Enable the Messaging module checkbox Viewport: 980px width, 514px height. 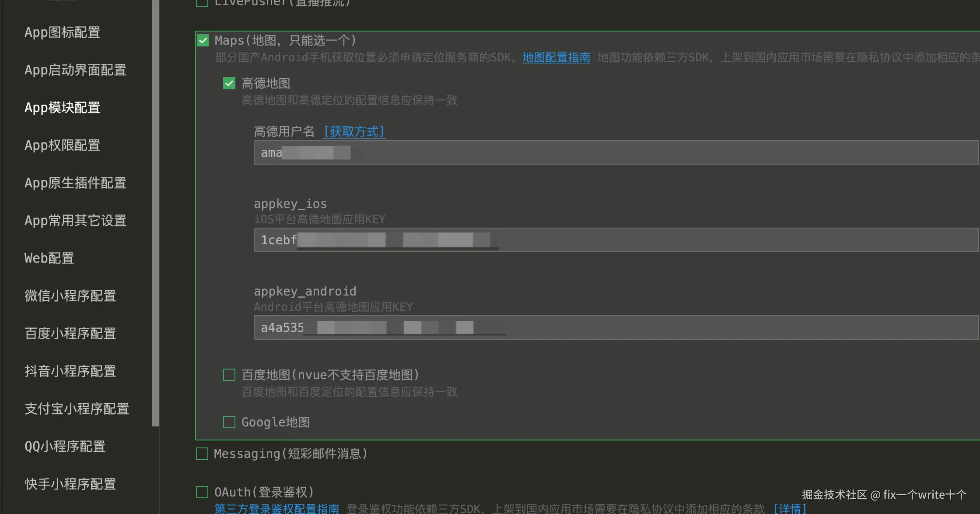(x=202, y=454)
